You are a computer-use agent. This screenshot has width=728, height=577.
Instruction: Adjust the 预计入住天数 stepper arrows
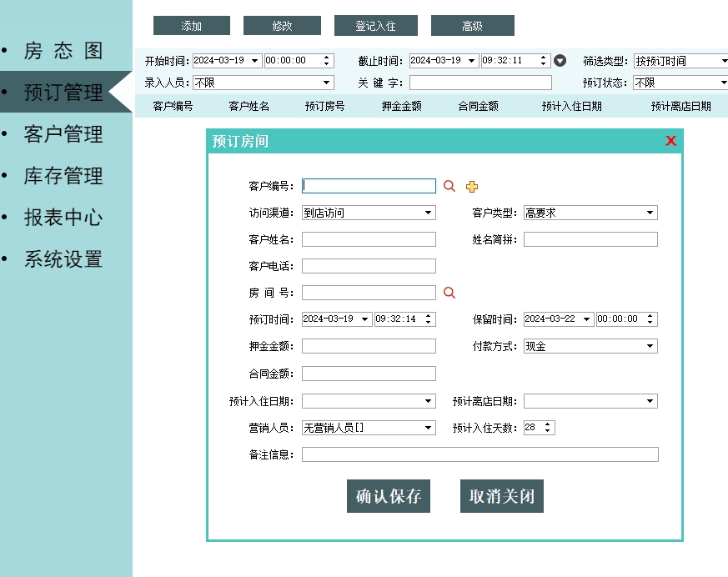548,428
